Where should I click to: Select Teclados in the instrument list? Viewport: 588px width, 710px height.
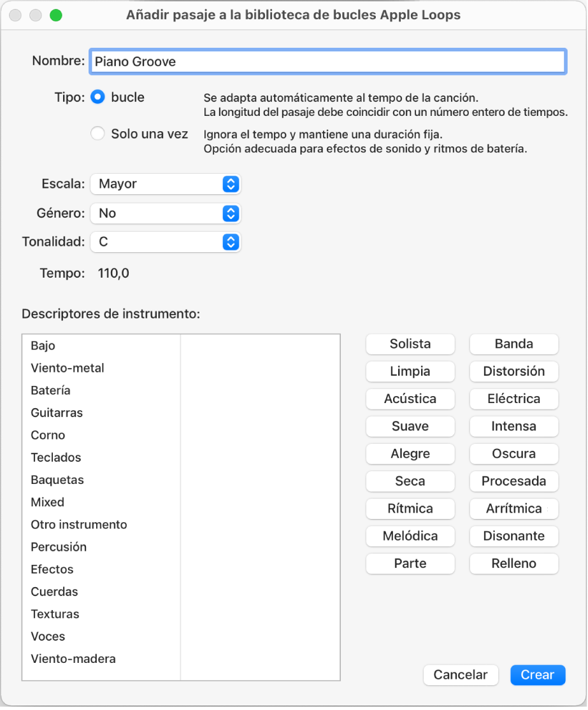point(56,457)
